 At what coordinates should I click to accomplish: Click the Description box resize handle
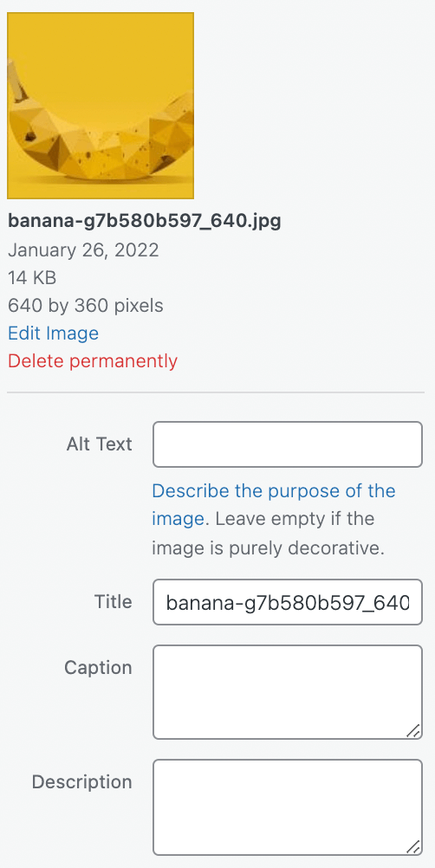[x=413, y=847]
